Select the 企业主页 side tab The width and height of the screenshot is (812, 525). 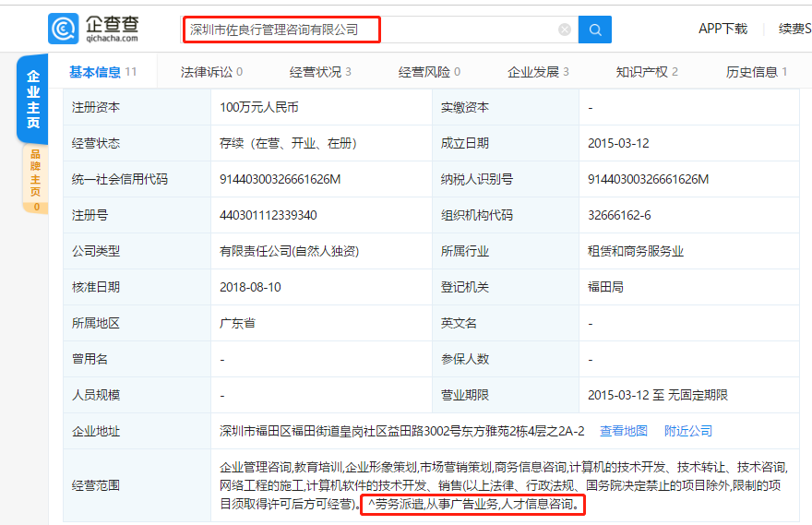pos(32,99)
